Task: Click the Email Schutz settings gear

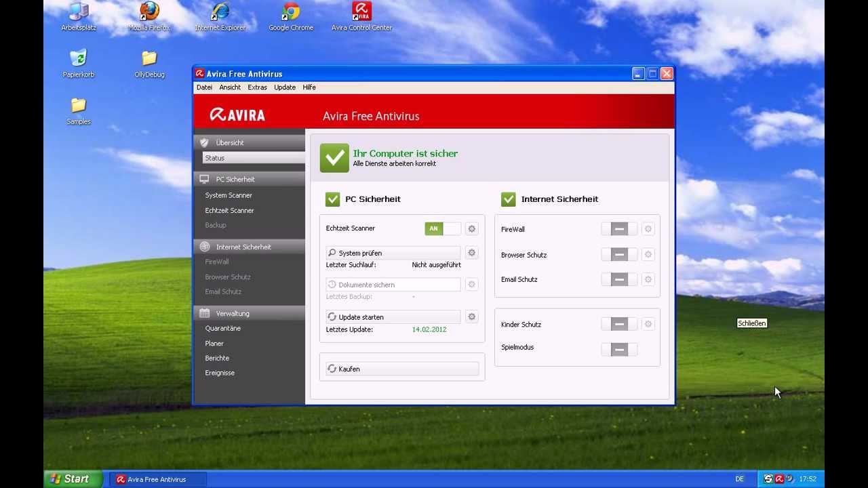Action: [x=648, y=279]
